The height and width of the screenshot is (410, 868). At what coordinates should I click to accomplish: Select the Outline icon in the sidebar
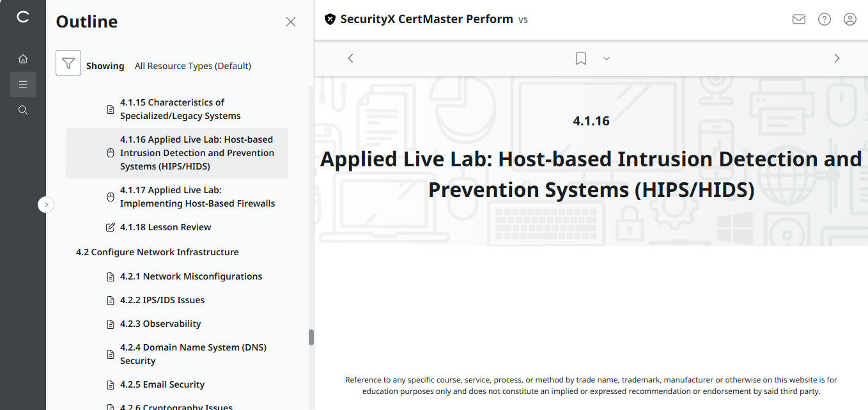tap(23, 84)
